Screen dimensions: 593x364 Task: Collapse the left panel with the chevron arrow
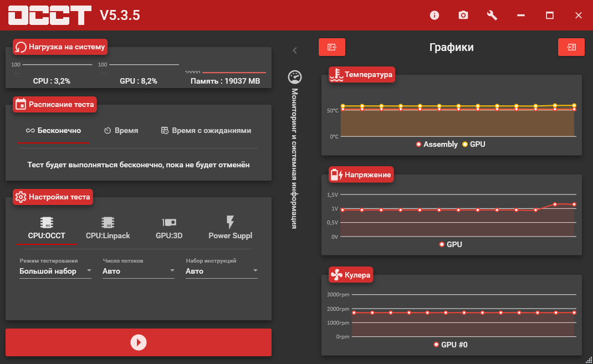pos(295,50)
